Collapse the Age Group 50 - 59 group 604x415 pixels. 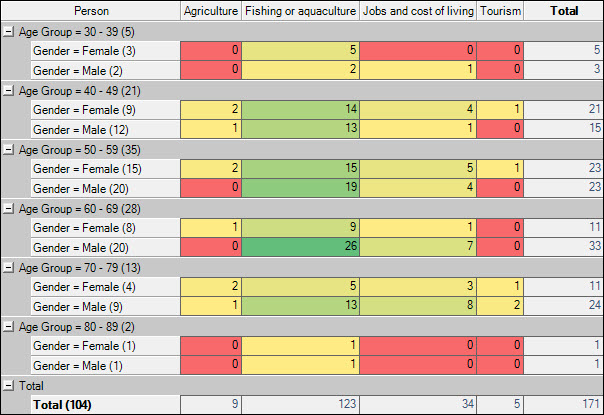[9, 150]
